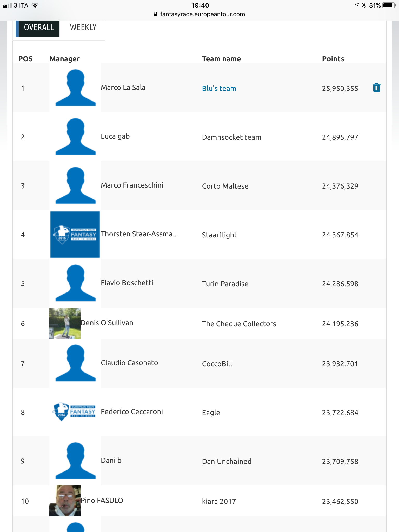
Task: Tap the Team name column header
Action: (x=221, y=59)
